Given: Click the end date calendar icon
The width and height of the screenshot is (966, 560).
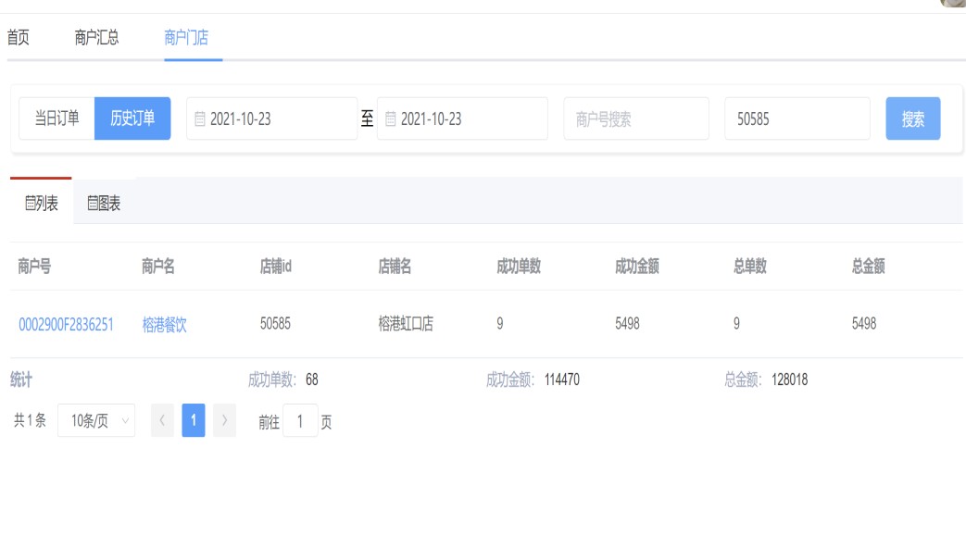Looking at the screenshot, I should point(391,119).
